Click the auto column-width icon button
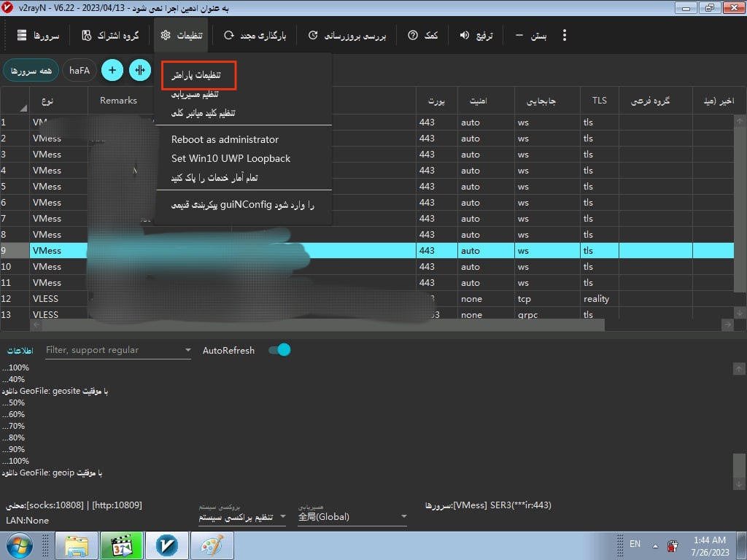 click(139, 71)
